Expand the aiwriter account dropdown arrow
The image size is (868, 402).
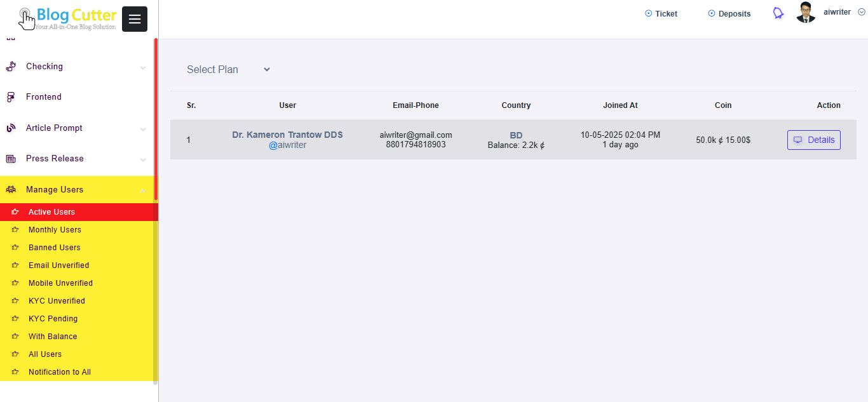862,12
